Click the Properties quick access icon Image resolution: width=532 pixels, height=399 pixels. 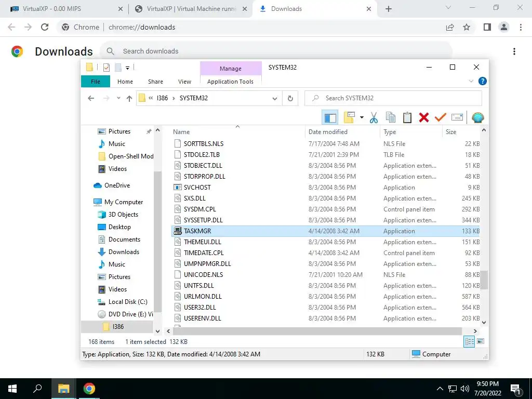[106, 68]
